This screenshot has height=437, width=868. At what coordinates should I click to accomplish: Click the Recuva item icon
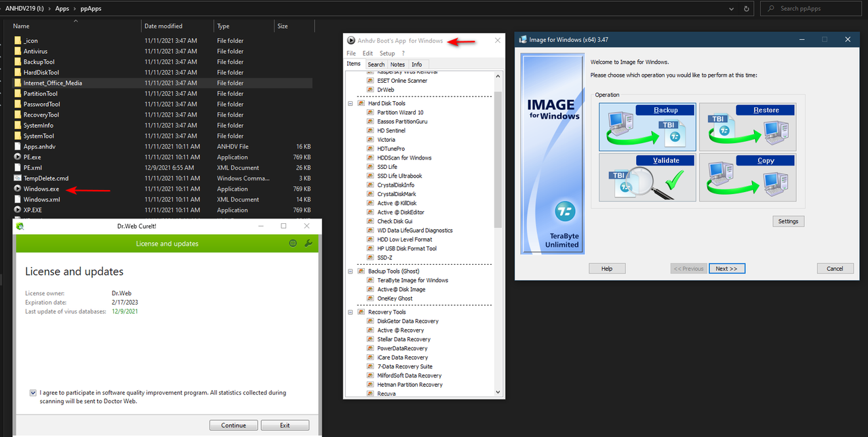(370, 394)
